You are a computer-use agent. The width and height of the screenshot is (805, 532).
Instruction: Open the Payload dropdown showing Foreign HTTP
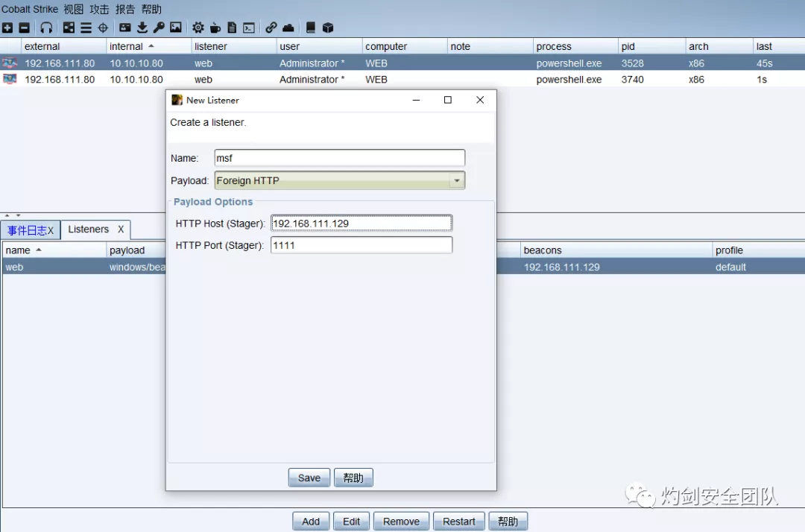coord(340,180)
